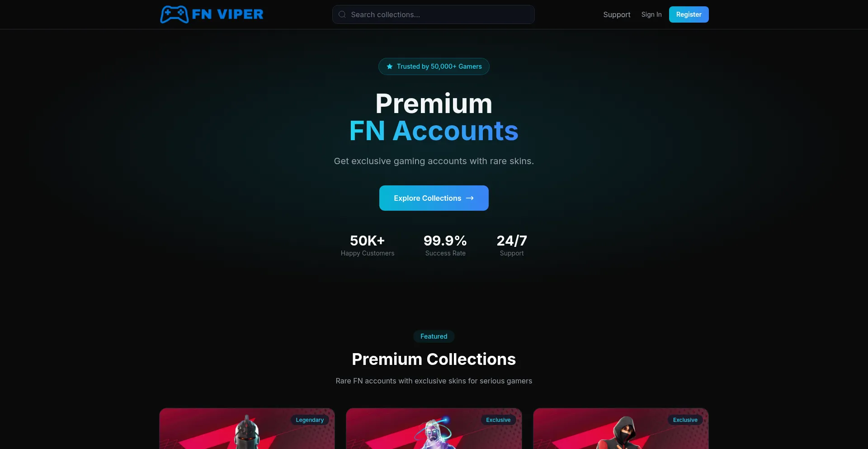Click the Legendary badge on first card
The height and width of the screenshot is (449, 868).
(310, 420)
